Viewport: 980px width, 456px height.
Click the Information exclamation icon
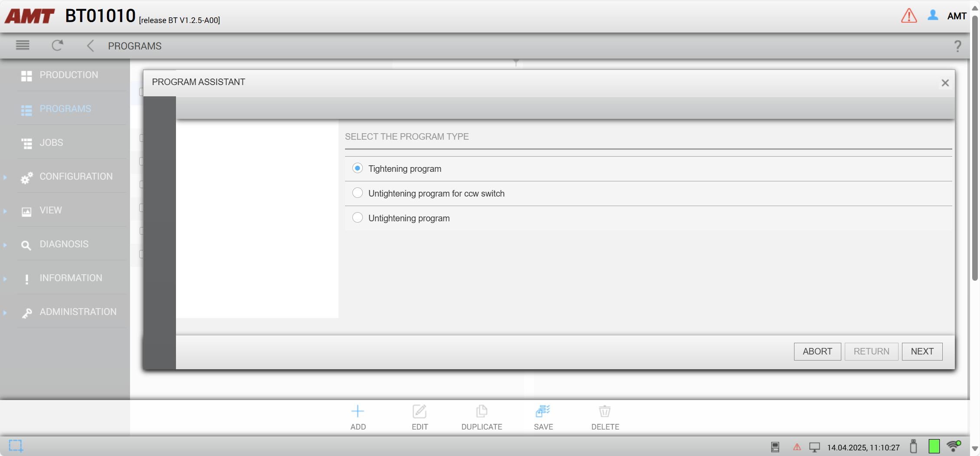(x=27, y=279)
